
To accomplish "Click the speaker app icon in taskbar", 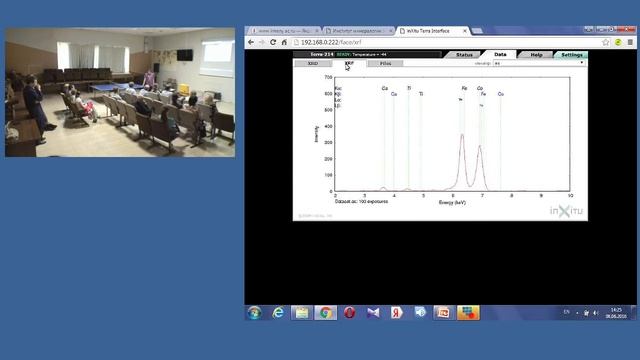I will point(420,313).
